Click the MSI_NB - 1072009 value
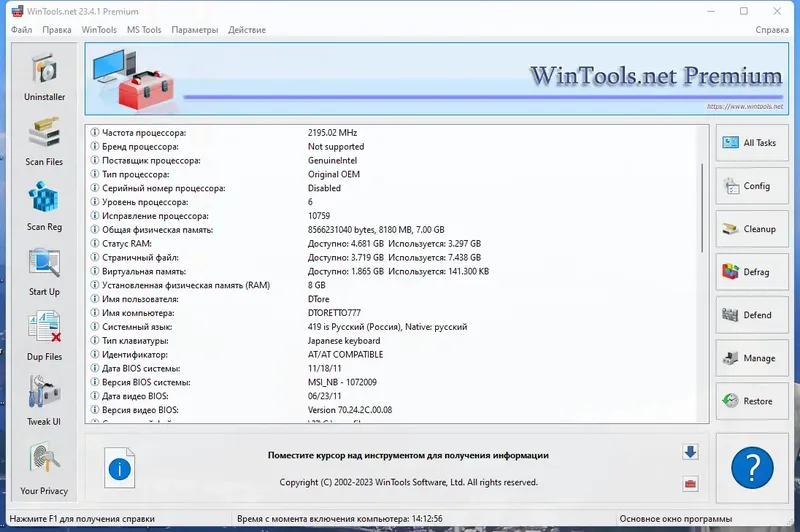 click(342, 382)
